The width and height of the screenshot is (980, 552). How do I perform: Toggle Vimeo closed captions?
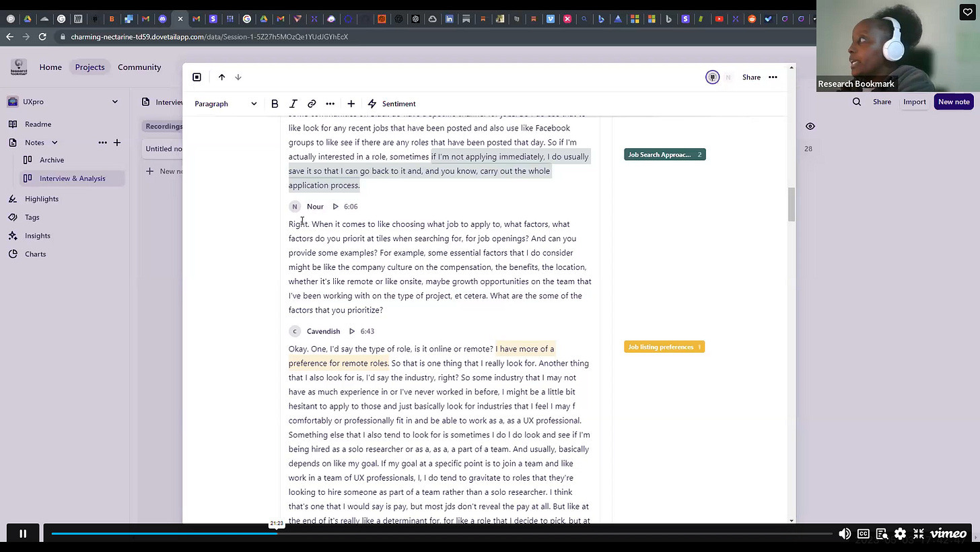click(x=864, y=534)
